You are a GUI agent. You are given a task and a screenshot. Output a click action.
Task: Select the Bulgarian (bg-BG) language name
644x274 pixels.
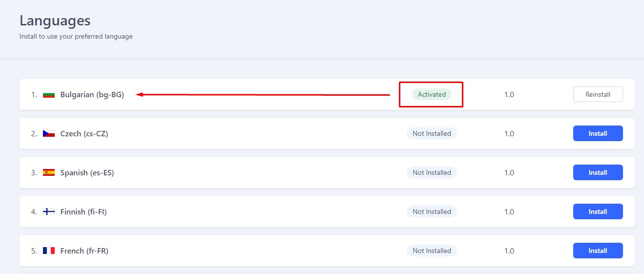(x=92, y=95)
